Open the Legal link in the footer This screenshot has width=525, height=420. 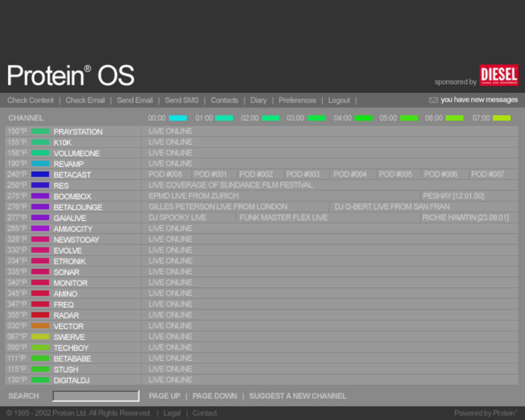[172, 413]
